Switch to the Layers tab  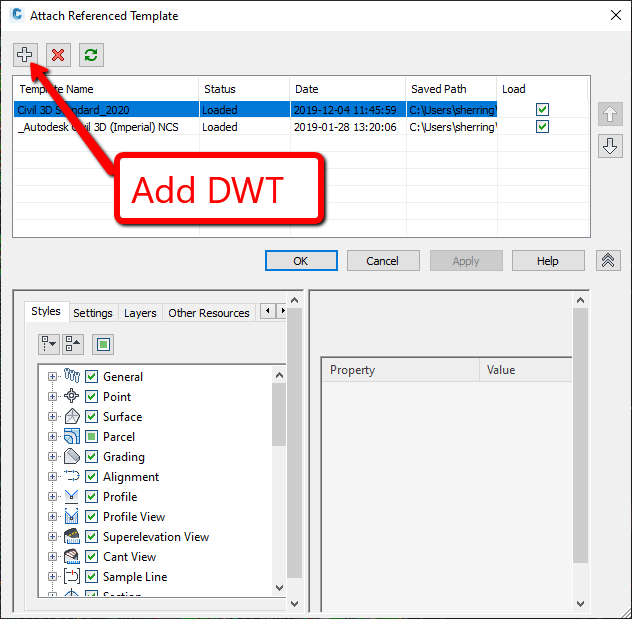[x=140, y=313]
